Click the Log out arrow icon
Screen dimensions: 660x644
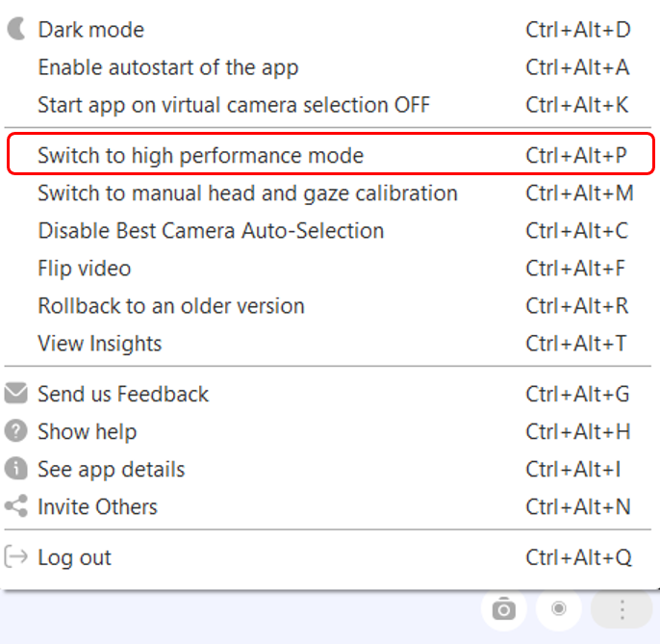[15, 556]
